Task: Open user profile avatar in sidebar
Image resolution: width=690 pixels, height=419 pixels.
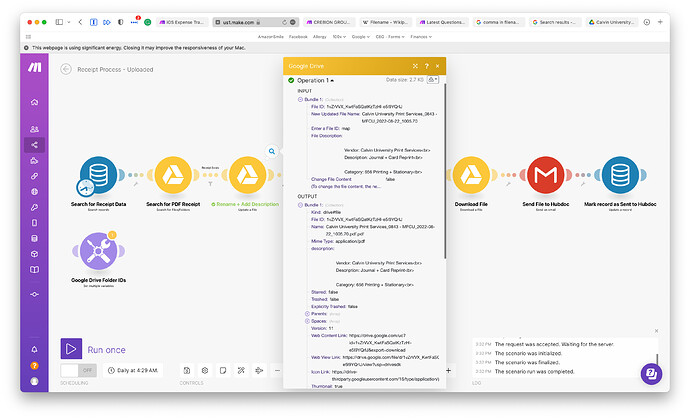Action: [34, 381]
